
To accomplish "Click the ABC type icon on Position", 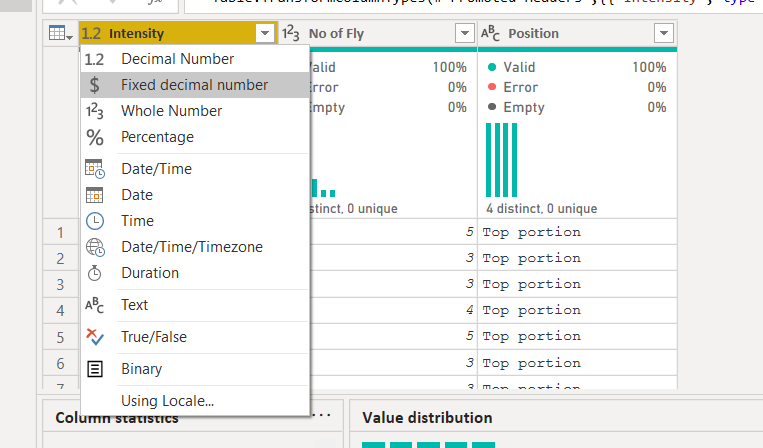I will pyautogui.click(x=490, y=34).
